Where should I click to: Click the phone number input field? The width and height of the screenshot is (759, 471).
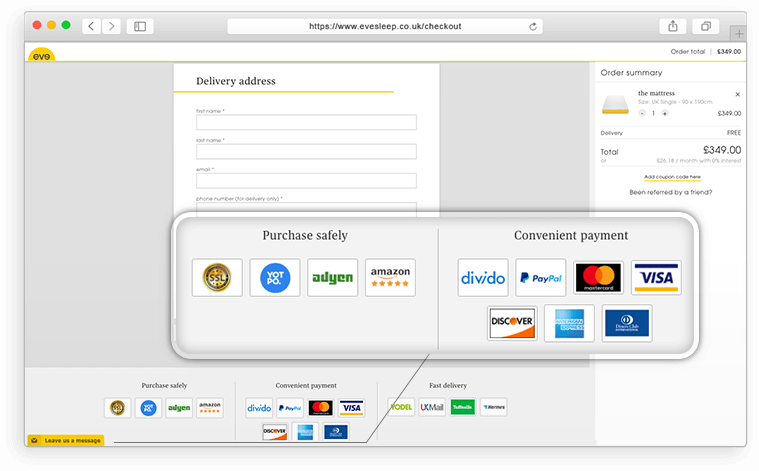click(306, 209)
